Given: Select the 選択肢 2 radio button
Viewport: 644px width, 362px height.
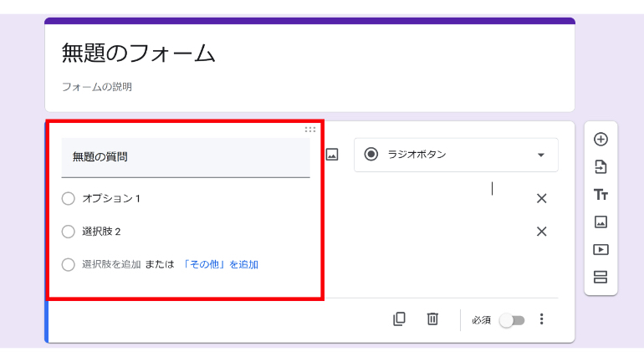Looking at the screenshot, I should click(x=69, y=232).
